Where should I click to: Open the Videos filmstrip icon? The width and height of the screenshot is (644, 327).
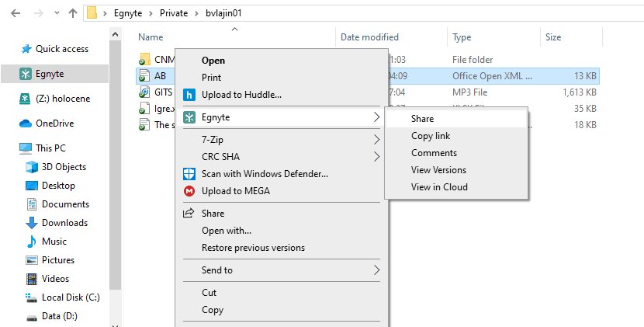click(32, 279)
